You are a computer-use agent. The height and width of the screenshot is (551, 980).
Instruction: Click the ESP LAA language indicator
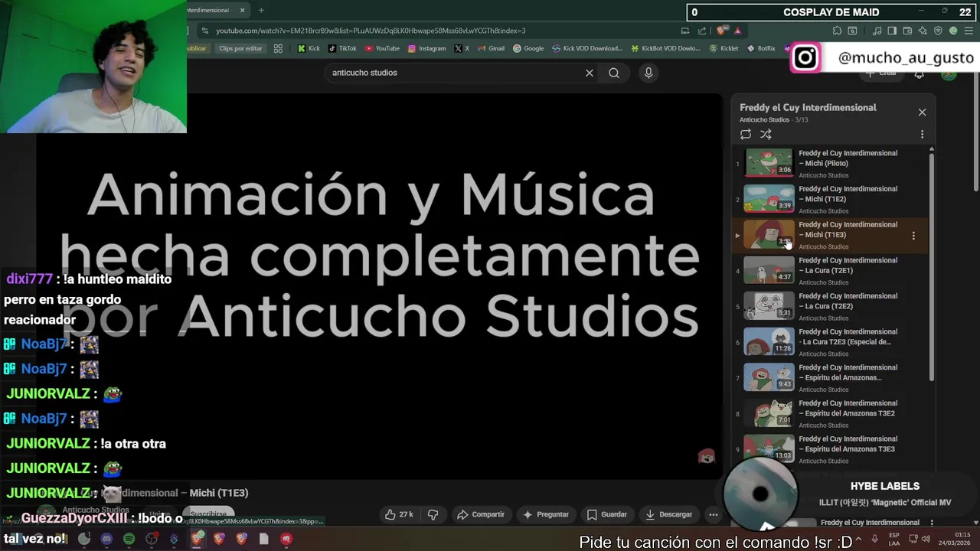tap(894, 539)
